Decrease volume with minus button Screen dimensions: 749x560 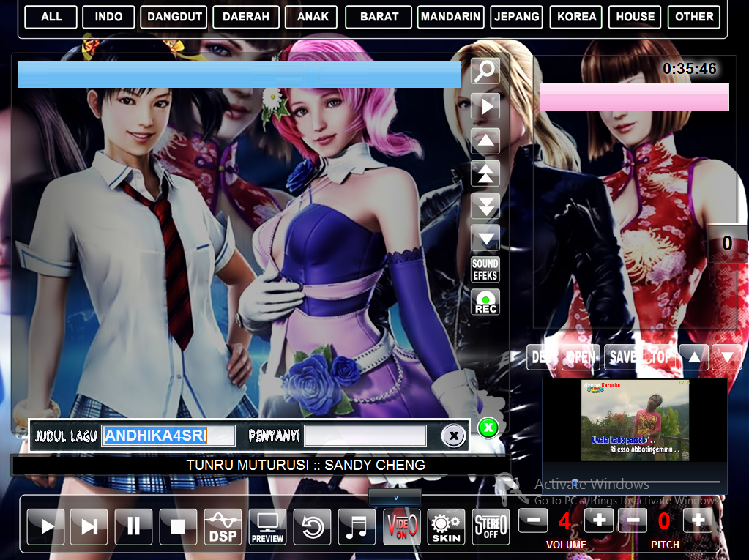533,520
